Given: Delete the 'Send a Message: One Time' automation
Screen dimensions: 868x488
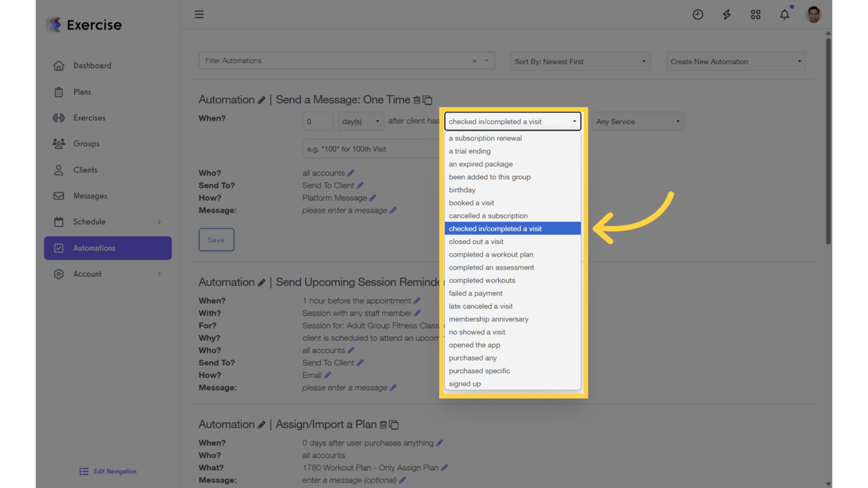Looking at the screenshot, I should click(x=417, y=100).
